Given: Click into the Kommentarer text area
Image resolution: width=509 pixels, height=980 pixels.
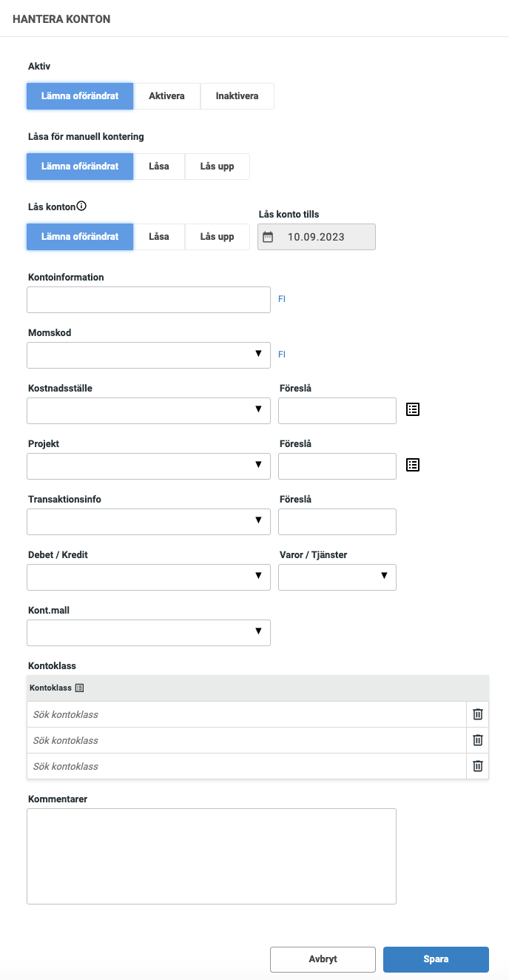Looking at the screenshot, I should click(x=212, y=856).
